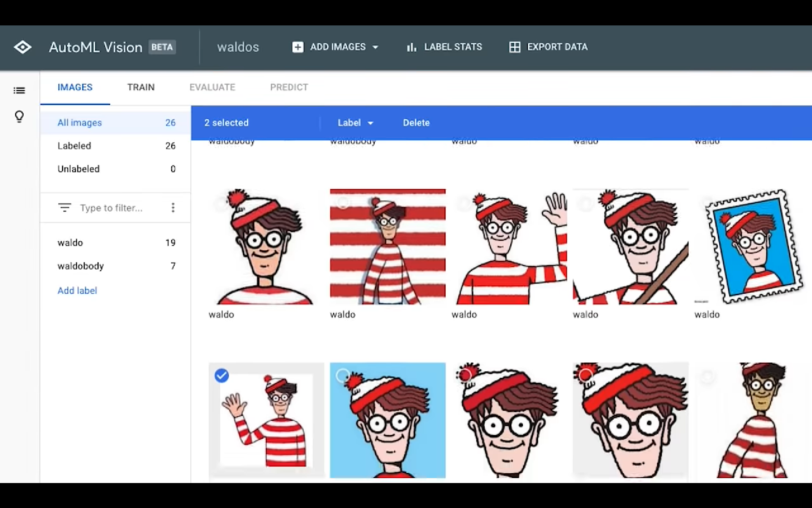Click the waldo caption under striped background image
812x508 pixels.
click(343, 315)
